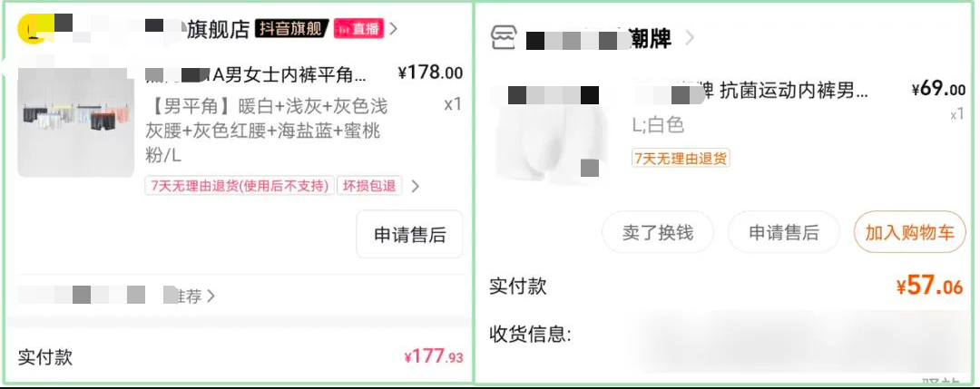Click the storefront icon of 潮牌 shop

pyautogui.click(x=503, y=38)
